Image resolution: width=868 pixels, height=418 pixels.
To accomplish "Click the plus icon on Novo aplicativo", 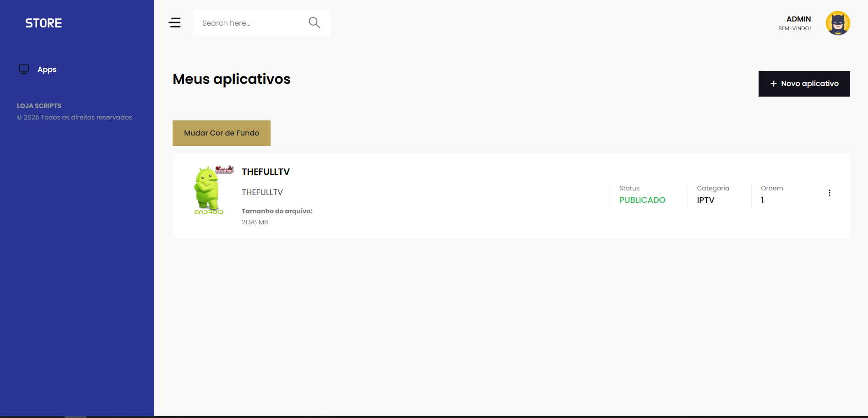I will [x=773, y=84].
